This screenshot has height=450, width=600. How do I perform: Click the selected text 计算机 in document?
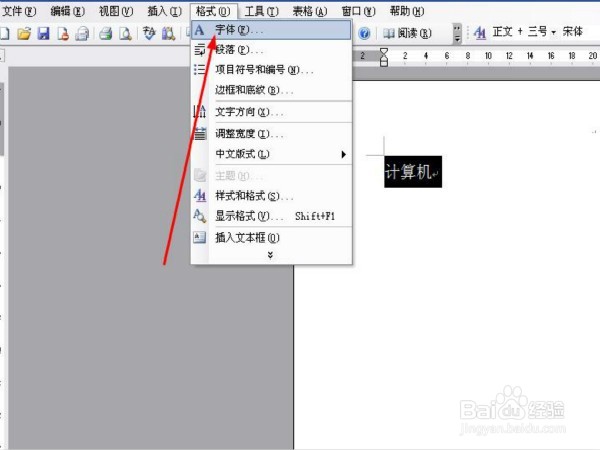(x=408, y=171)
